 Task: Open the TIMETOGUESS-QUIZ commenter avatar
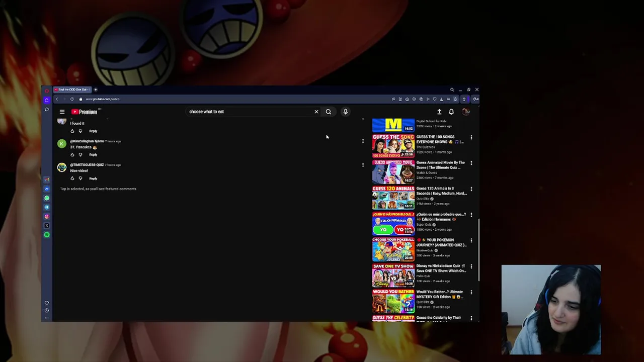pos(61,167)
